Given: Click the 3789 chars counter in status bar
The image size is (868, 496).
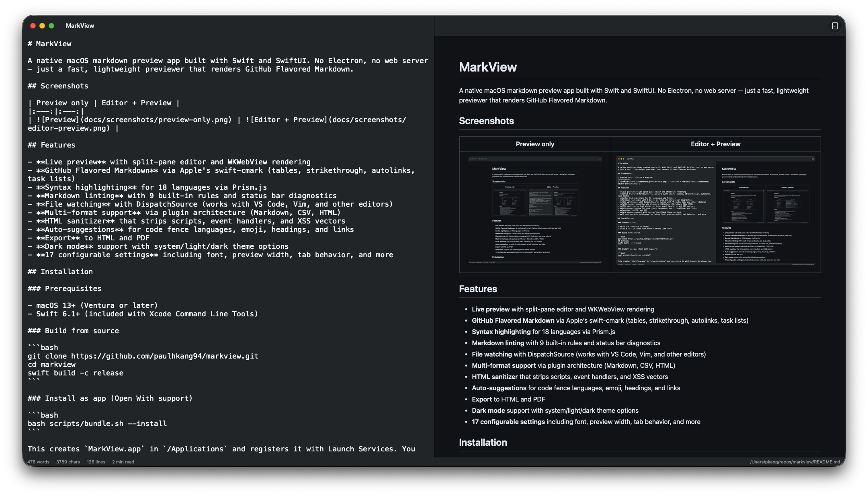Looking at the screenshot, I should coord(68,462).
